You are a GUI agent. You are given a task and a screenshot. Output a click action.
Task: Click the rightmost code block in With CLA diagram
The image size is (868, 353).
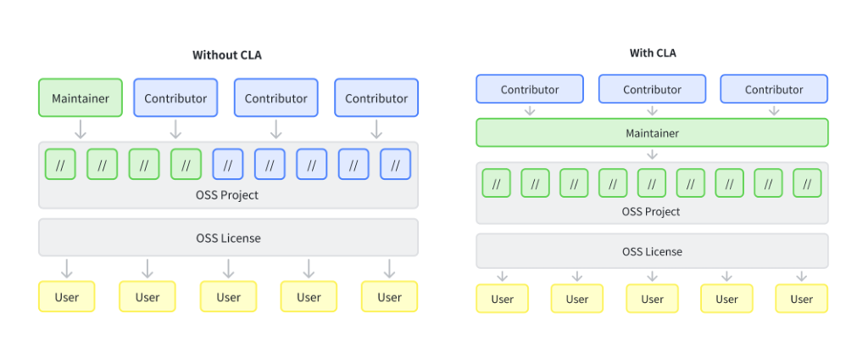click(x=807, y=183)
